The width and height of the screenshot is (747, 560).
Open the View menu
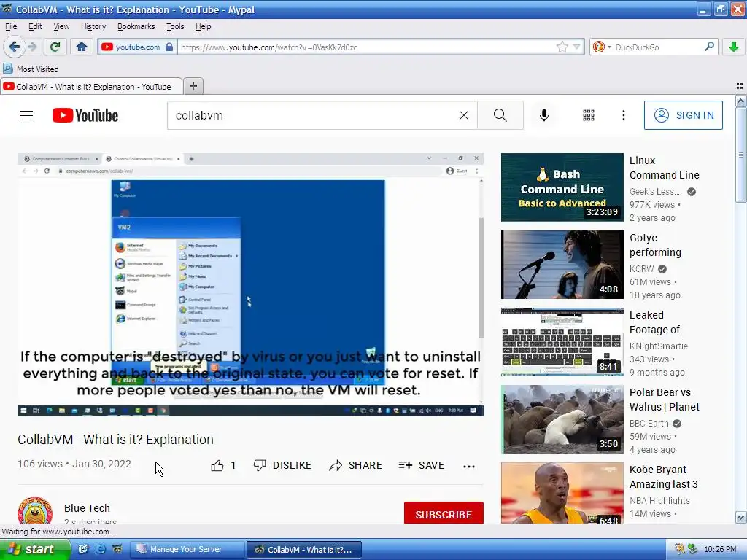(61, 26)
